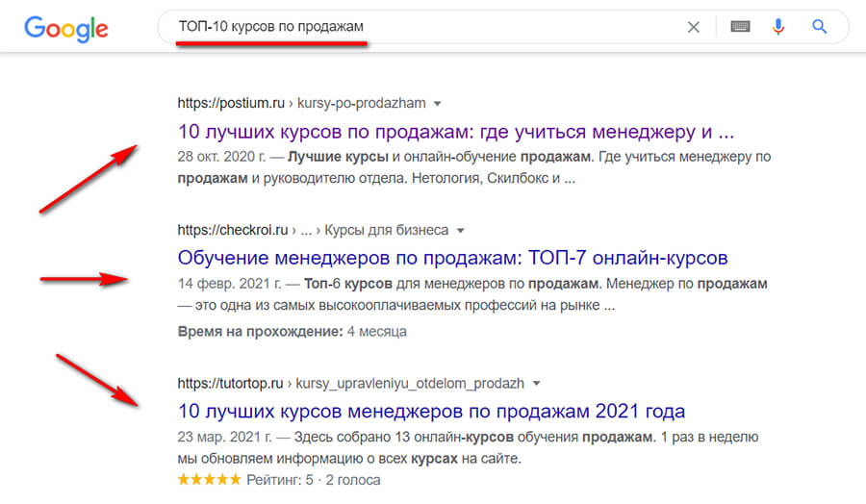
Task: Open the result '10 лучших курсов по продажам: где учиться'
Action: click(456, 131)
